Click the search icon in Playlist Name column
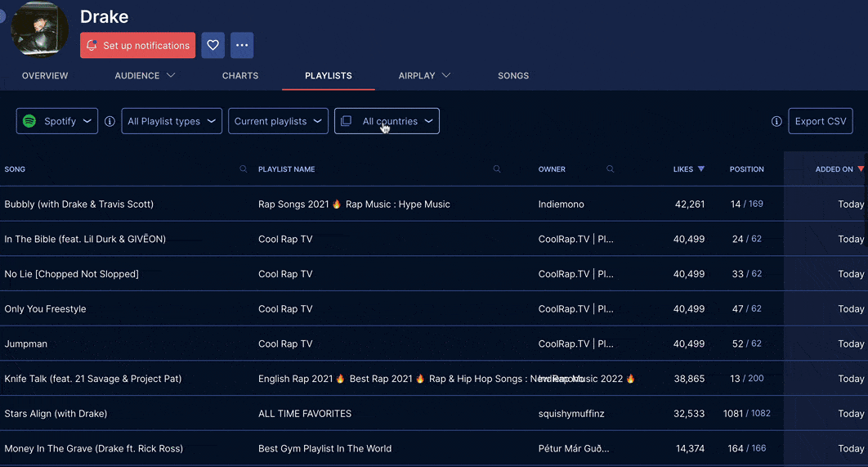Image resolution: width=868 pixels, height=467 pixels. (497, 169)
